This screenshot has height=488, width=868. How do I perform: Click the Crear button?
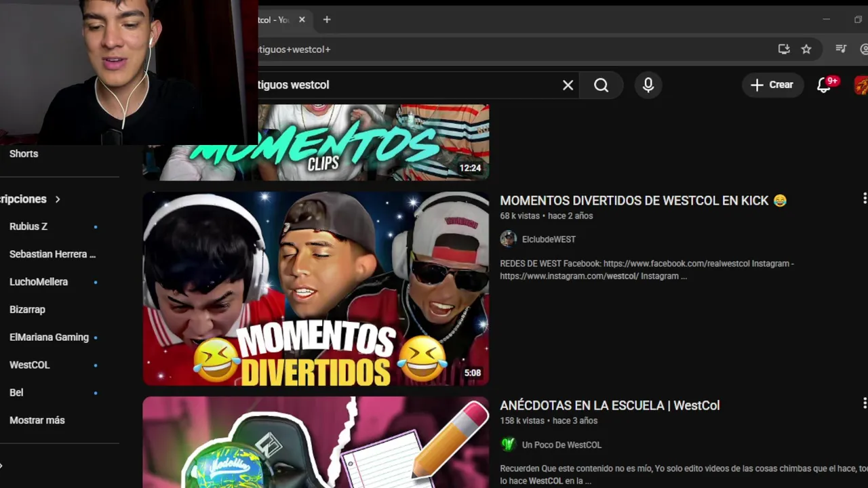pyautogui.click(x=772, y=85)
